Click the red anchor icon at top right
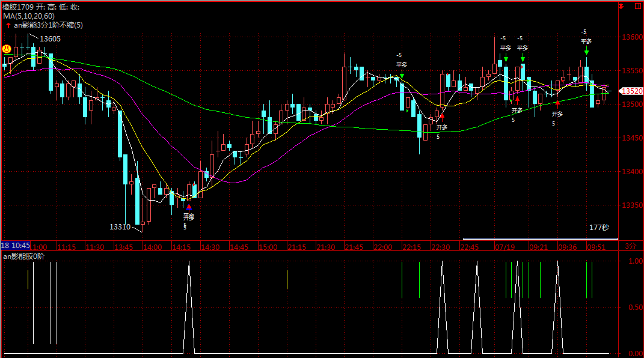Image resolution: width=644 pixels, height=358 pixels. click(621, 6)
